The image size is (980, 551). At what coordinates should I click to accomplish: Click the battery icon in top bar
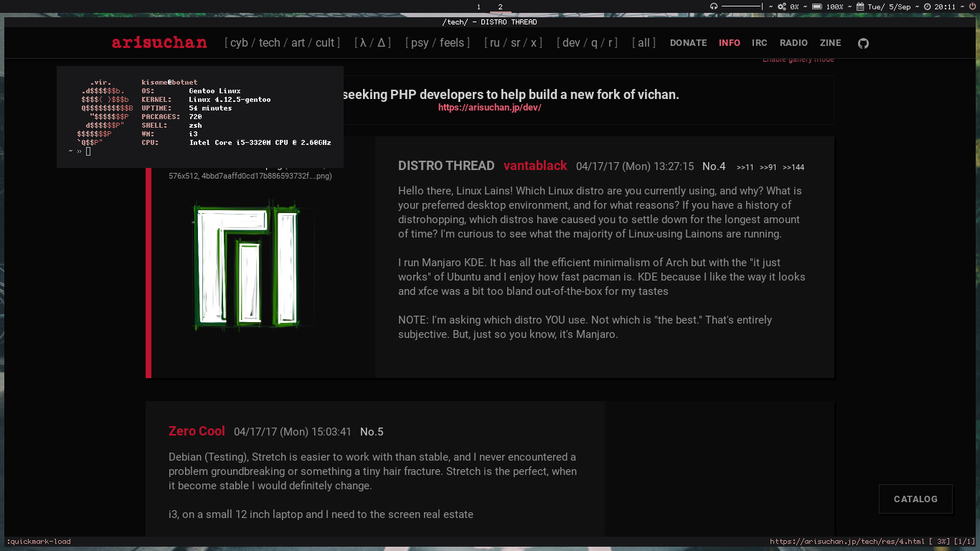tap(816, 6)
